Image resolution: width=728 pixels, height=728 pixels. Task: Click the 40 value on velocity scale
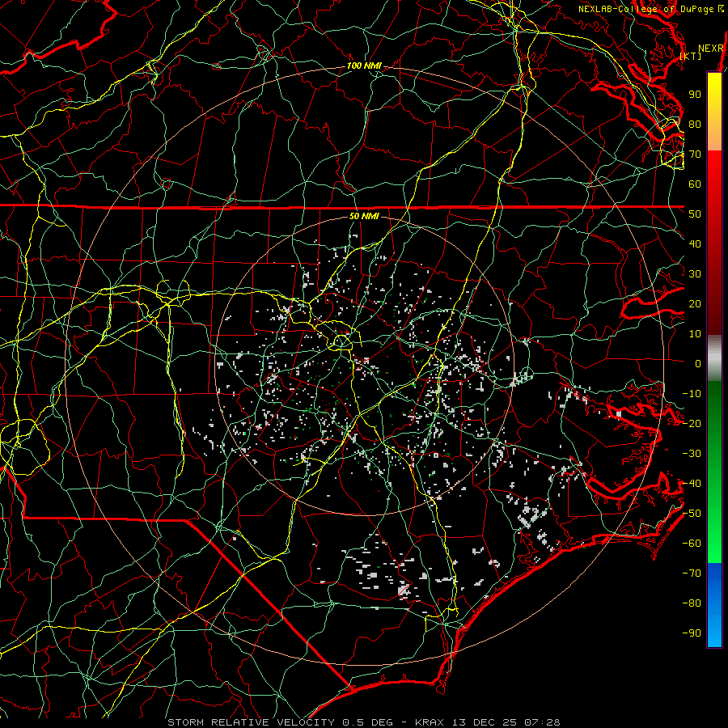coord(695,243)
